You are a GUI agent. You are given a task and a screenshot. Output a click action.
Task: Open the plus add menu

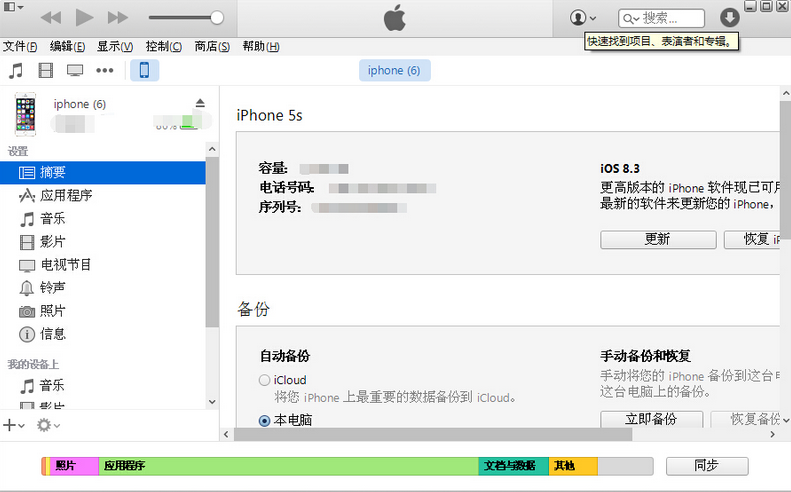(14, 425)
